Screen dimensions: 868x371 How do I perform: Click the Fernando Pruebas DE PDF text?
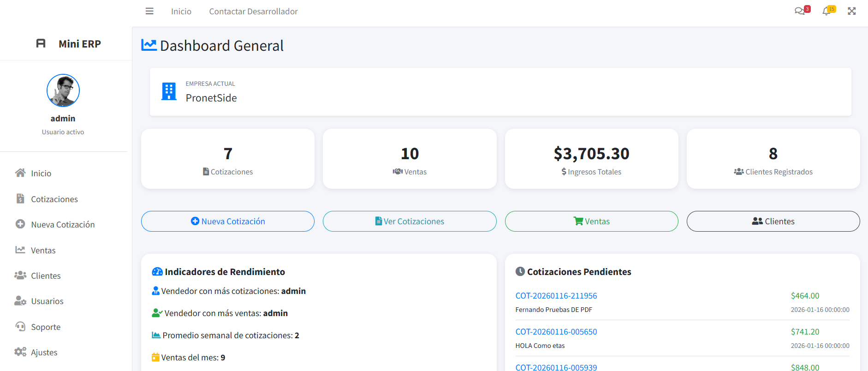[x=554, y=310]
